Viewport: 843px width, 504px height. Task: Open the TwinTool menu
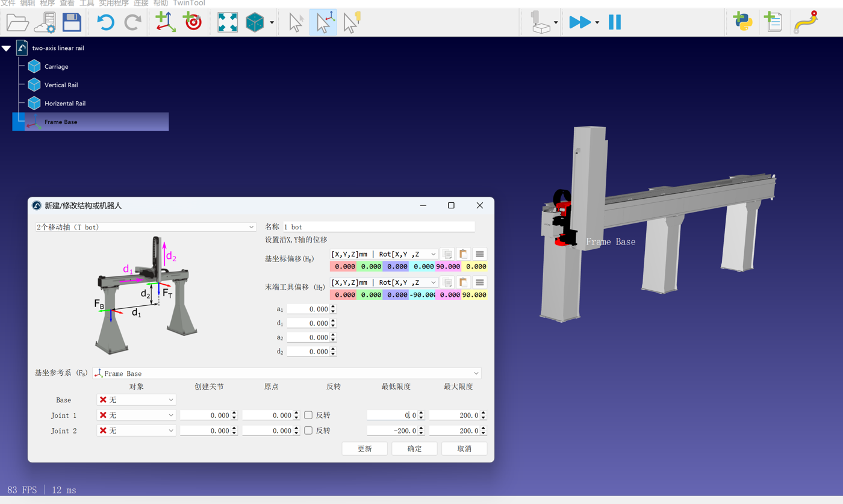point(188,4)
